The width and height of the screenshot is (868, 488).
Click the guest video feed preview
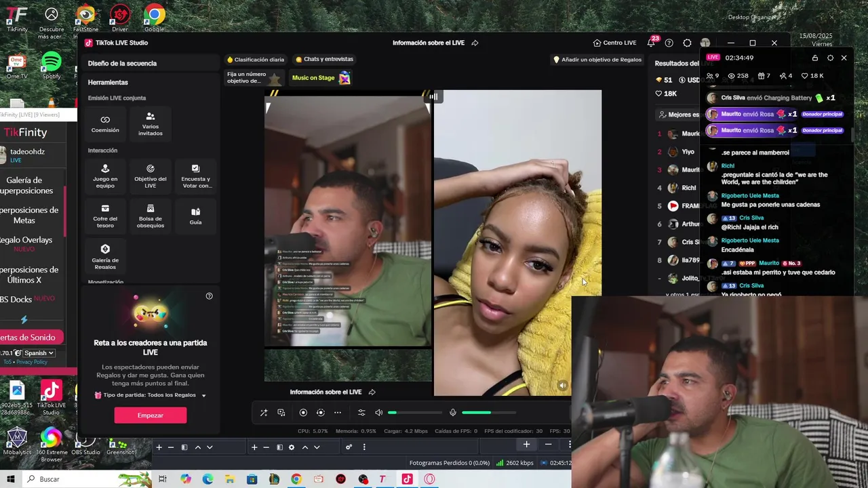[517, 243]
